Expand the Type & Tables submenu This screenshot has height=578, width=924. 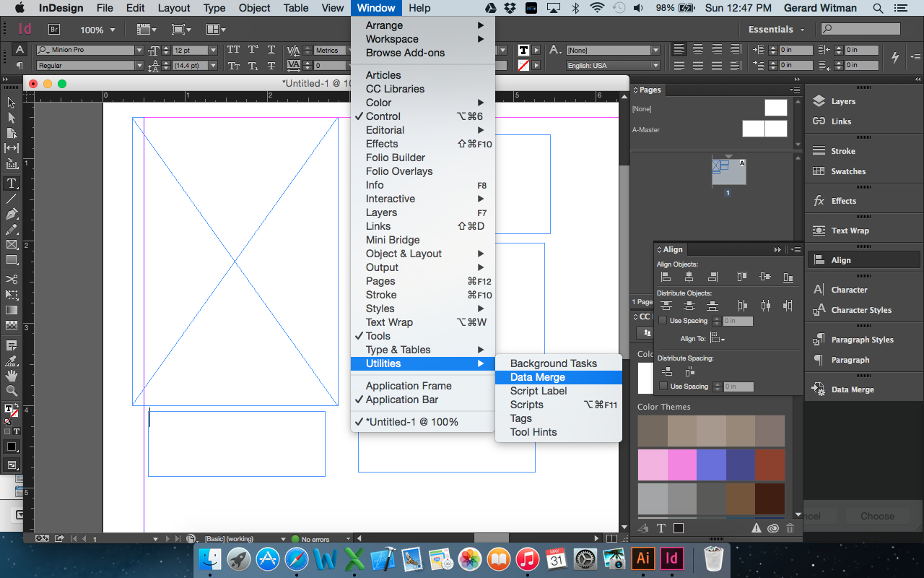pos(423,350)
